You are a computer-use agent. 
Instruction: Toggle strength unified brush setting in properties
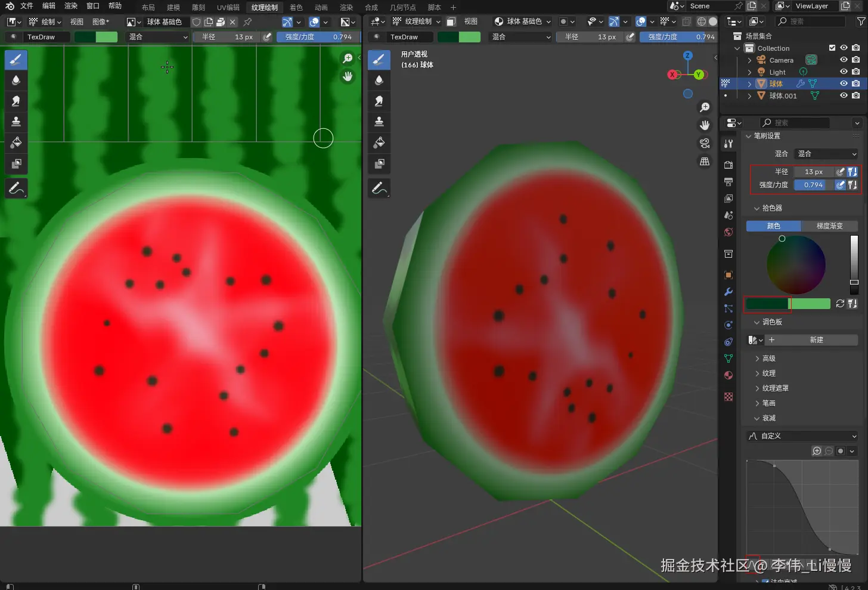tap(852, 185)
